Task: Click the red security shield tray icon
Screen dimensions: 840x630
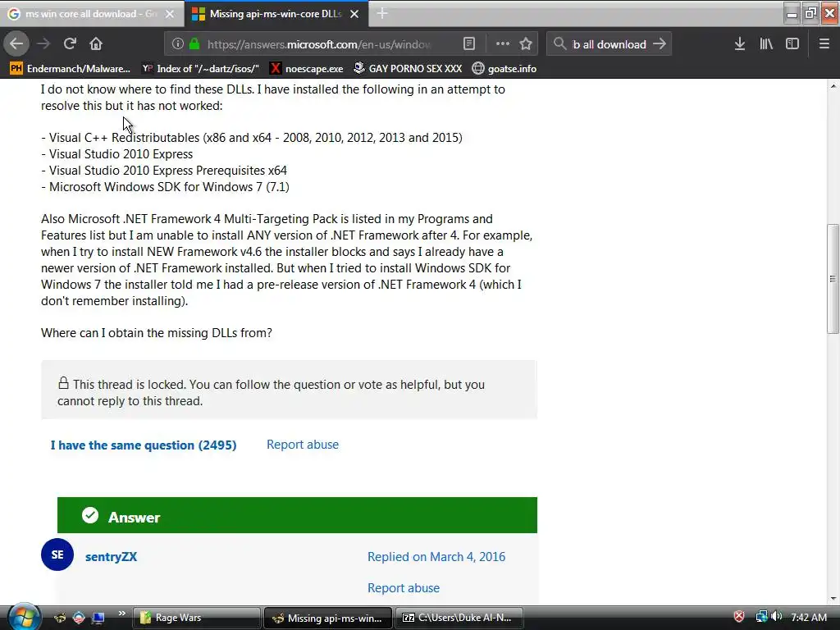Action: tap(739, 617)
